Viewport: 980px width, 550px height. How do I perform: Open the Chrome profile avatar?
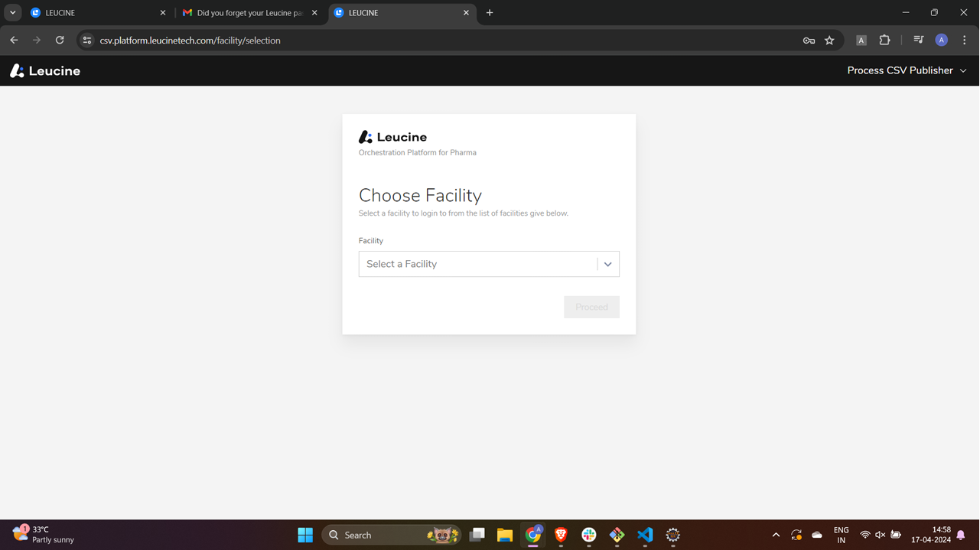tap(942, 41)
